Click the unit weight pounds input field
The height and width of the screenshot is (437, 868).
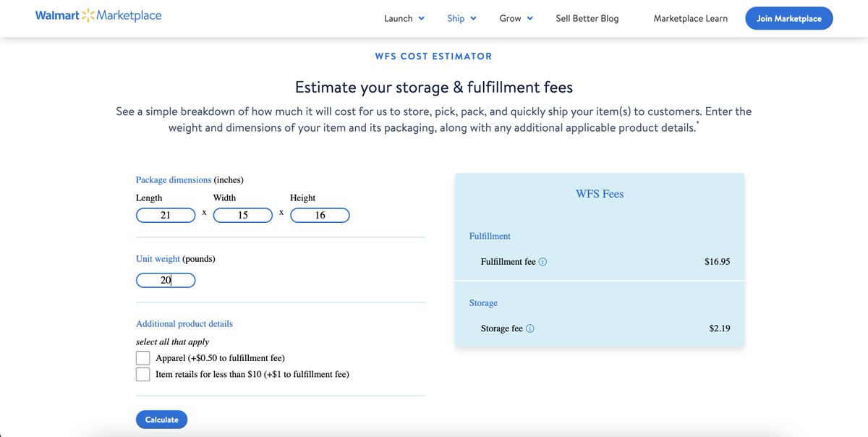pyautogui.click(x=166, y=279)
